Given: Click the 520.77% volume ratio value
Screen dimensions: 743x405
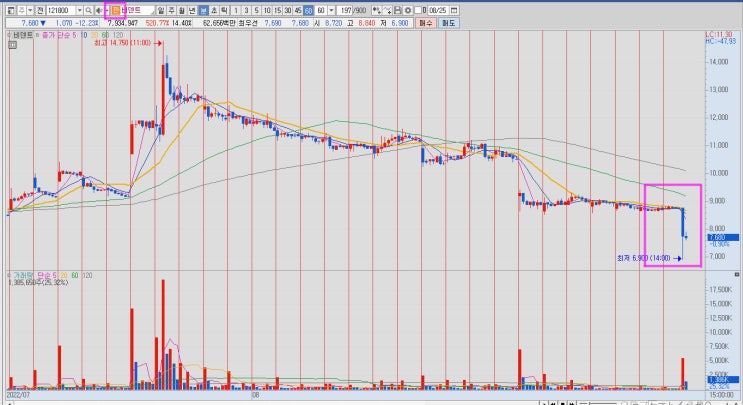Looking at the screenshot, I should [x=156, y=23].
